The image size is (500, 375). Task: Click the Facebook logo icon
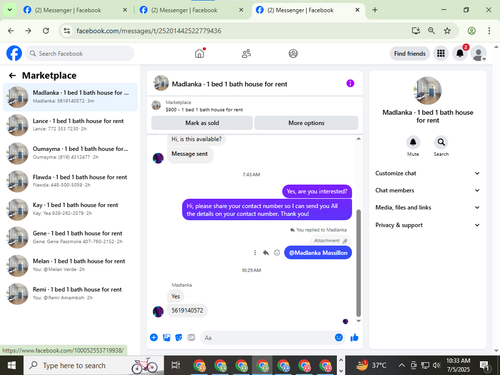[x=14, y=53]
